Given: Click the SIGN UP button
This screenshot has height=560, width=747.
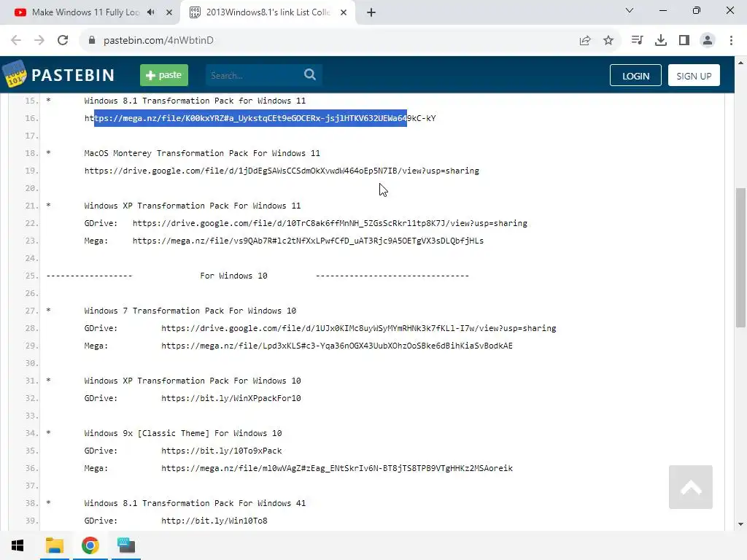Looking at the screenshot, I should coord(694,75).
